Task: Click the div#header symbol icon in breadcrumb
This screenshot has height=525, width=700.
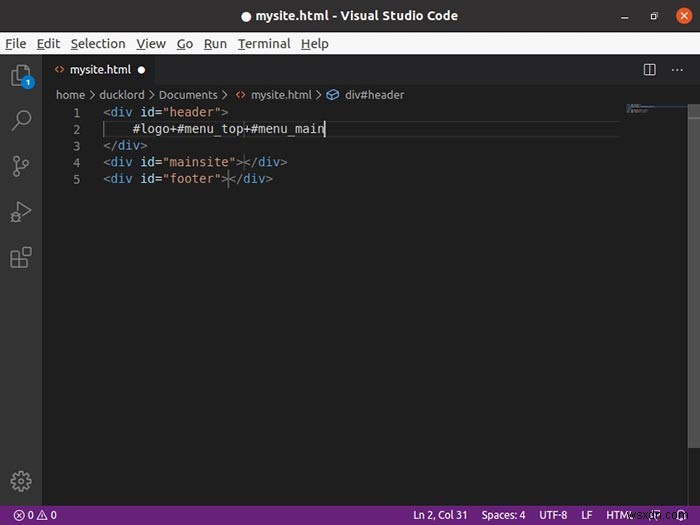Action: 333,95
